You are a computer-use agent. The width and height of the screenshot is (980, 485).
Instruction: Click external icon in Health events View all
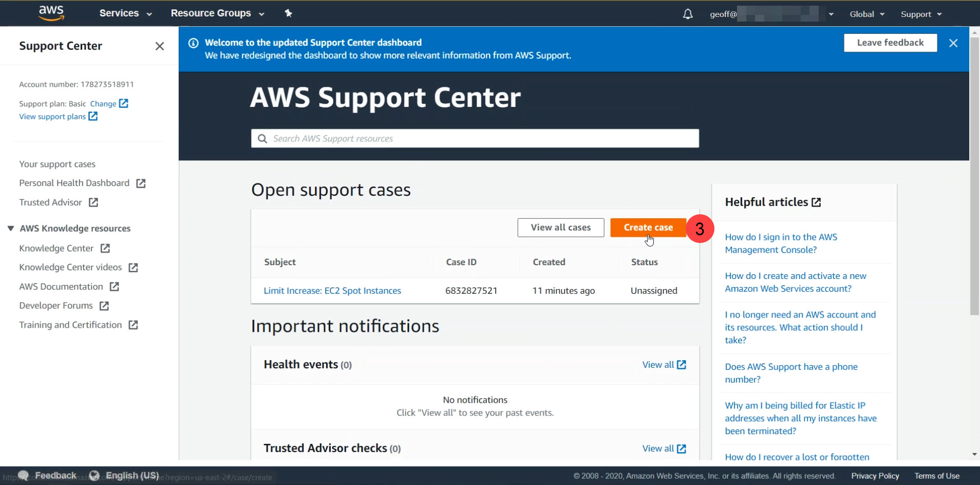click(682, 365)
